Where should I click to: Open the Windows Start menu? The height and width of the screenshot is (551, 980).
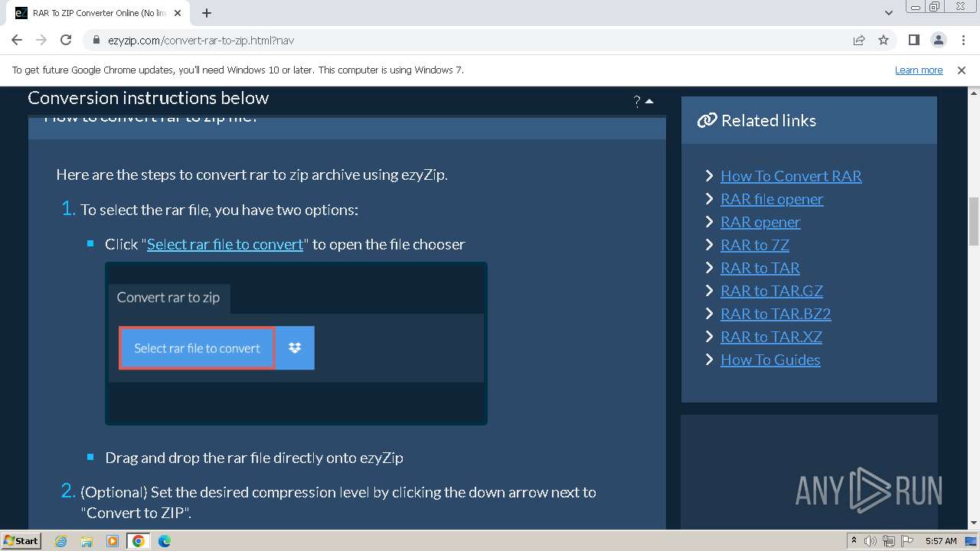[21, 540]
